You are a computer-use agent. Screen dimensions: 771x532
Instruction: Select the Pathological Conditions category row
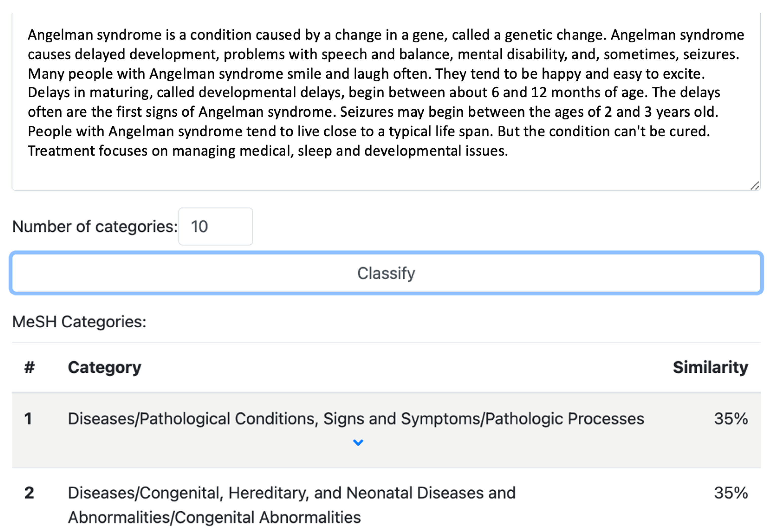pos(356,419)
